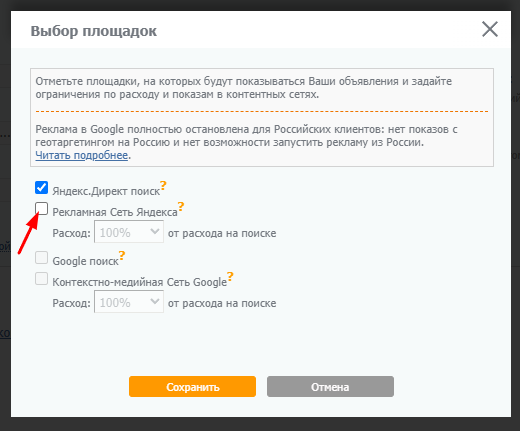
Task: Tick the Google поиск checkbox
Action: (41, 258)
